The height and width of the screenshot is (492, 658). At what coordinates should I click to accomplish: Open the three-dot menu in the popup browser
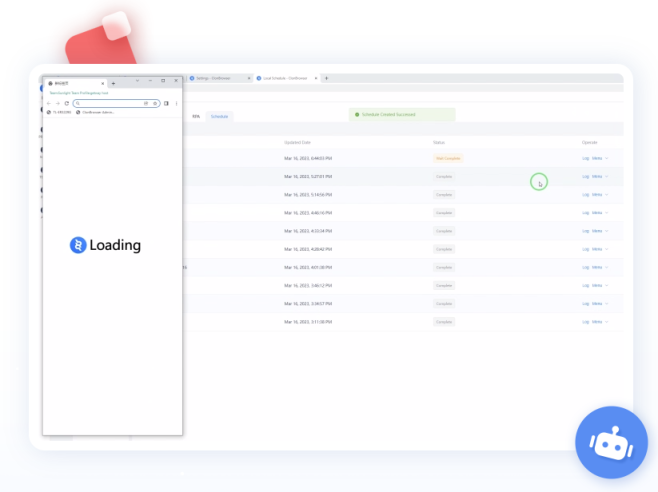pos(177,103)
